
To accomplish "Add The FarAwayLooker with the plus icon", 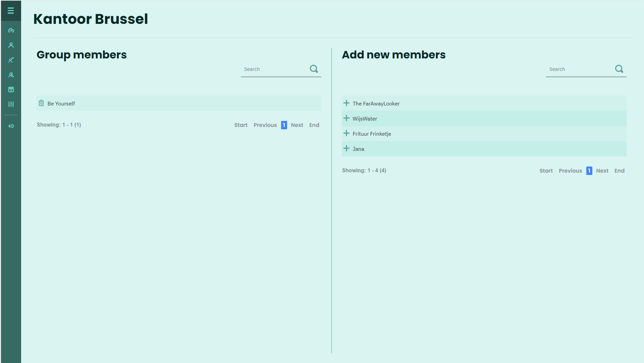I will click(346, 103).
